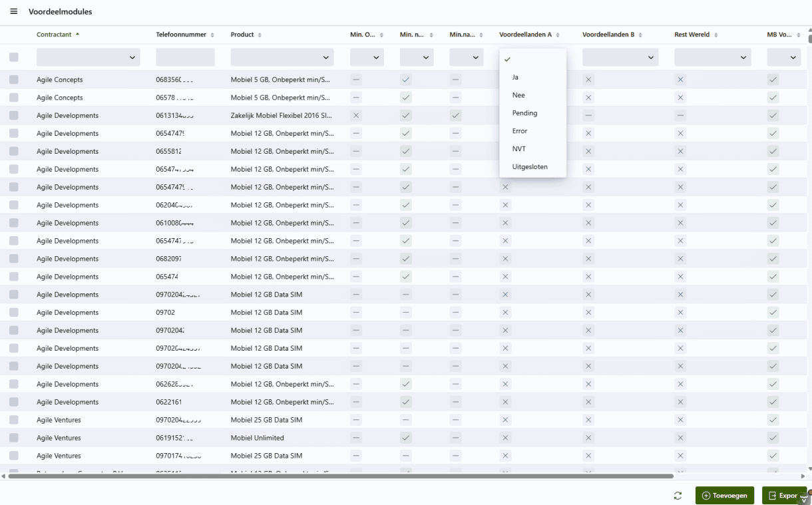Click sort arrows on Voordeellanden B column
Viewport: 812px width, 505px height.
(640, 35)
